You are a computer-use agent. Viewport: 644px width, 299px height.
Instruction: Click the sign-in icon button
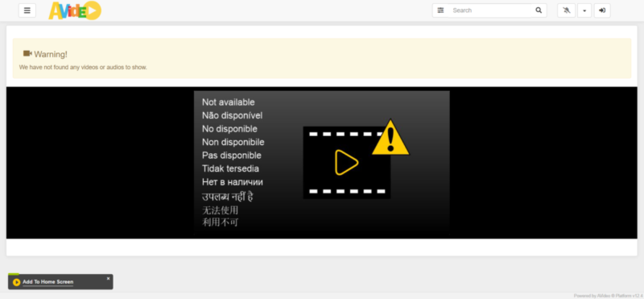pyautogui.click(x=602, y=10)
